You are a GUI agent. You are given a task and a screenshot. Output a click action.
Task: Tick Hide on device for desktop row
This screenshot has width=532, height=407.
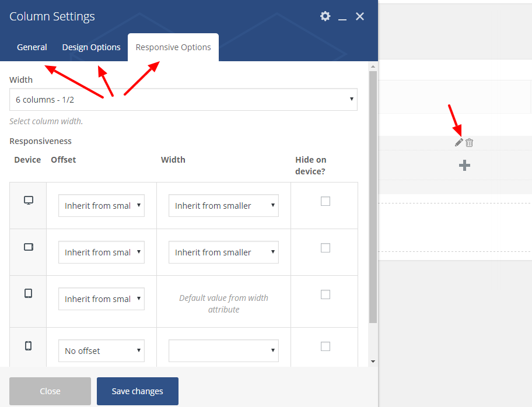(x=325, y=201)
